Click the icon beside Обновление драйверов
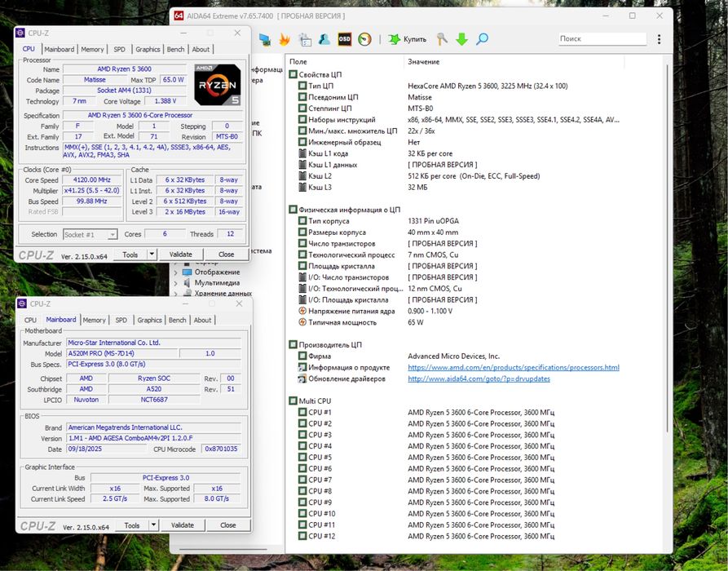The image size is (728, 571). [302, 378]
